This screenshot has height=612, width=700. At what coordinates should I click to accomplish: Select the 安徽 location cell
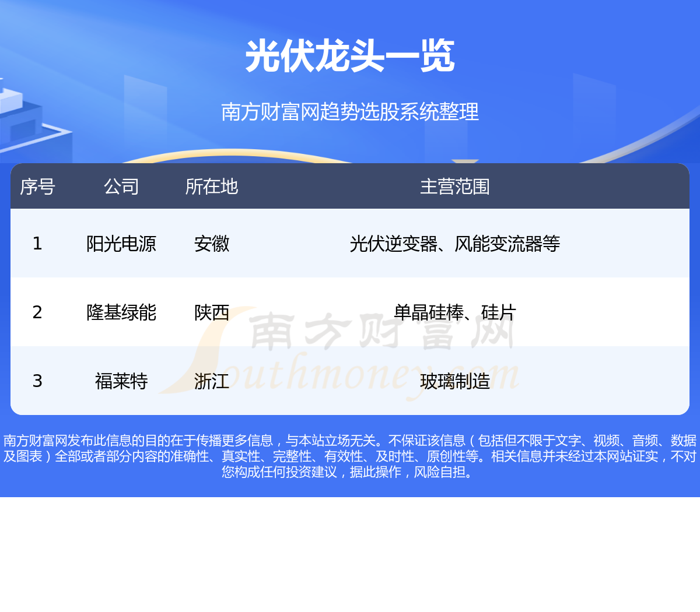click(212, 244)
